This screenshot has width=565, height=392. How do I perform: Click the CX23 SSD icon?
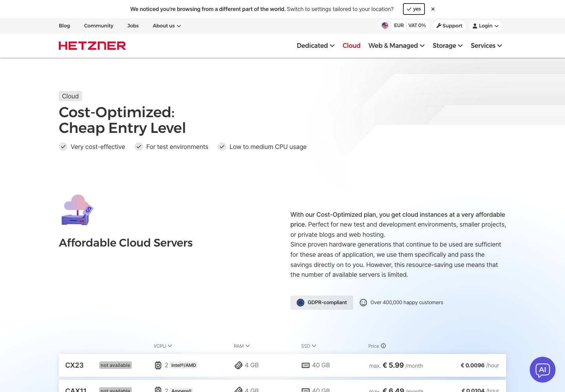pyautogui.click(x=305, y=365)
